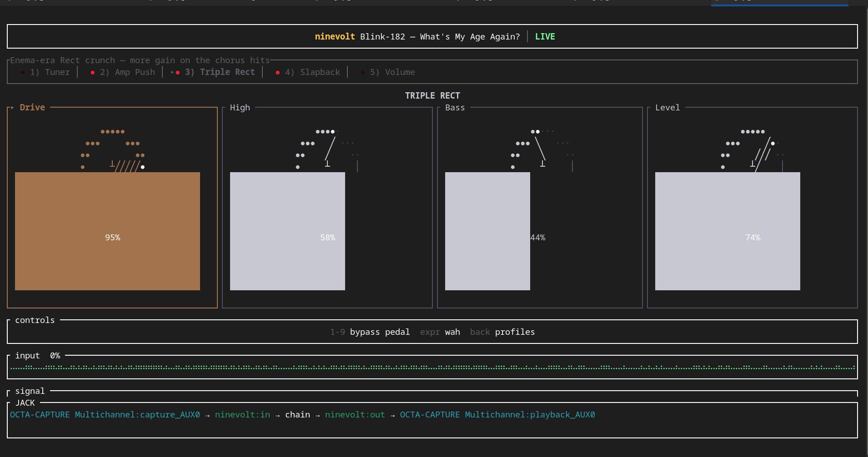Image resolution: width=868 pixels, height=457 pixels.
Task: Click the input level meter waveform
Action: (432, 367)
